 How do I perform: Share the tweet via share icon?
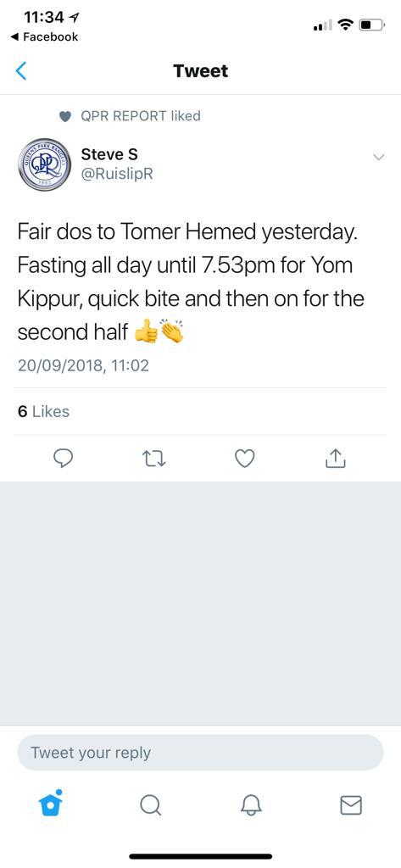(335, 457)
